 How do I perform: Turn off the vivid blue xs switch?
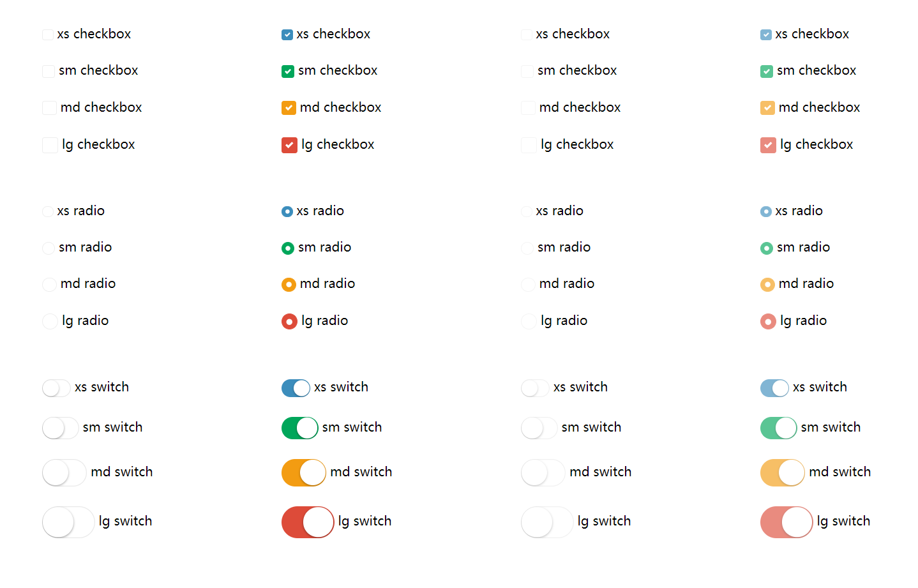coord(296,388)
